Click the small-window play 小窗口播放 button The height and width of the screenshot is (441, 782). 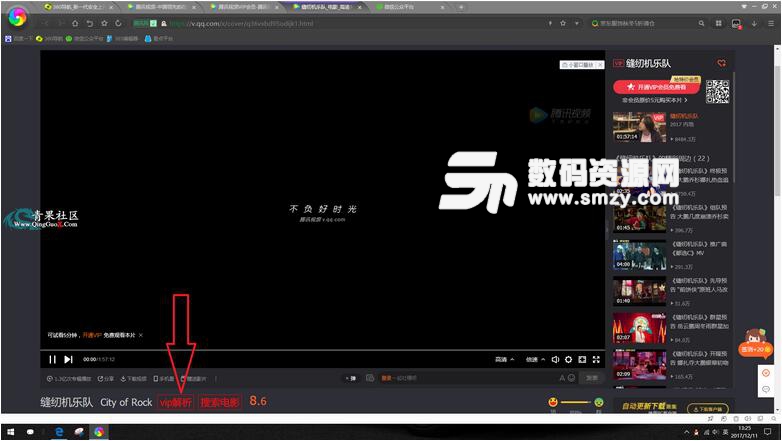pos(579,65)
